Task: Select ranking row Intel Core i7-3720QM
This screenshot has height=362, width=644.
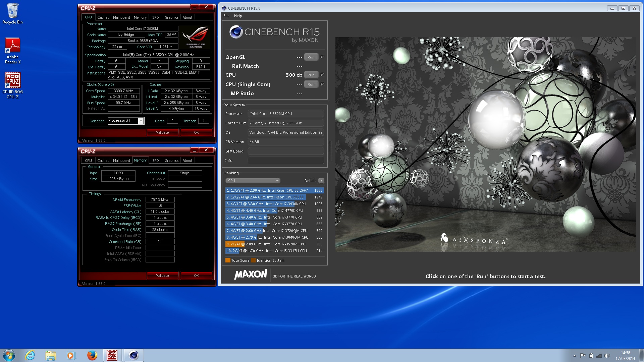Action: (x=274, y=231)
